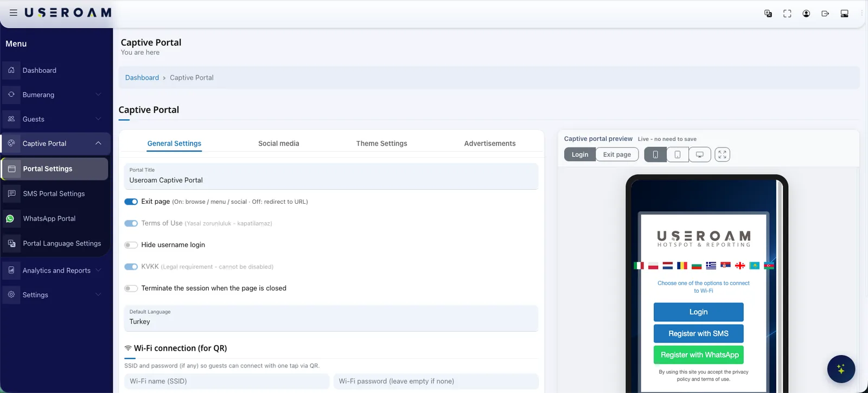Open Dashboard in the sidebar menu

[x=56, y=70]
